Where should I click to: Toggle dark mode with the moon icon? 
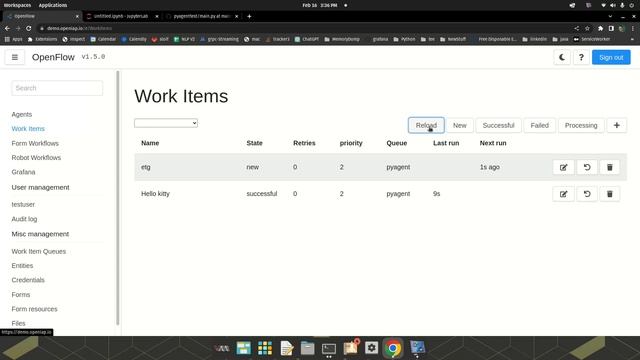tap(562, 57)
